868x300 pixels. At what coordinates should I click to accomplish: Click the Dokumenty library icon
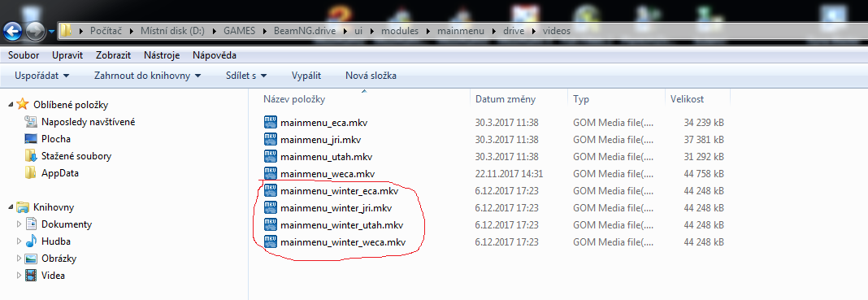pos(31,224)
